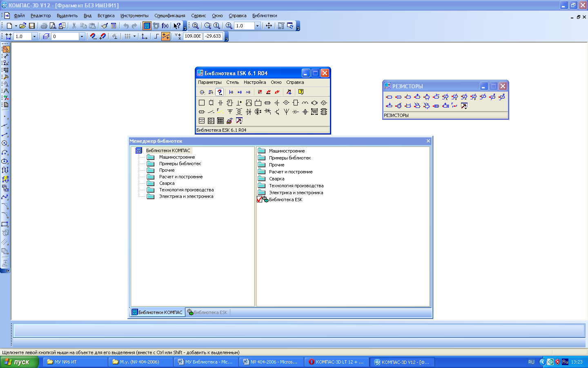
Task: Open the Файл menu
Action: click(19, 16)
